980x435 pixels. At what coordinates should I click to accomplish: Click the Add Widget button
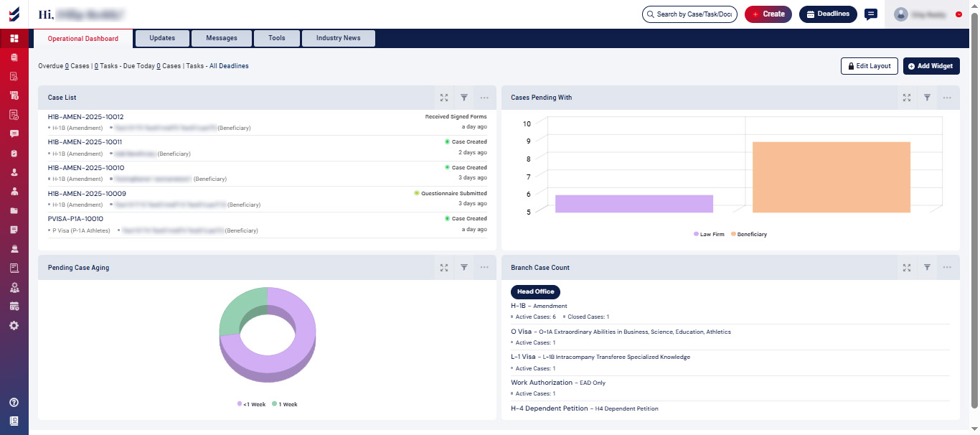[930, 66]
